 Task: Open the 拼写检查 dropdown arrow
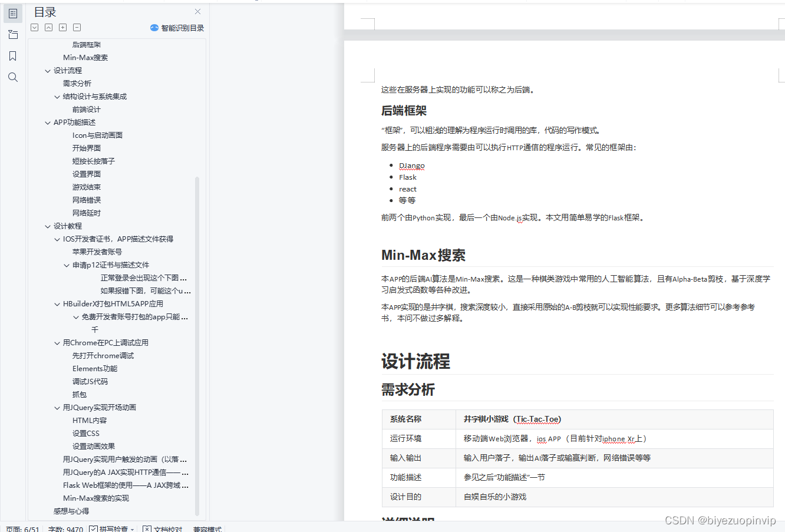pyautogui.click(x=133, y=528)
